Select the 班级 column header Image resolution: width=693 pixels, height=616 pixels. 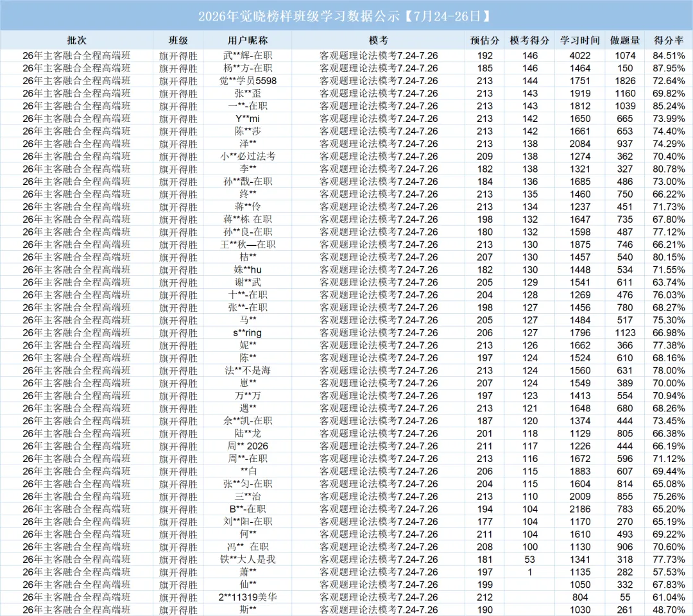click(178, 40)
